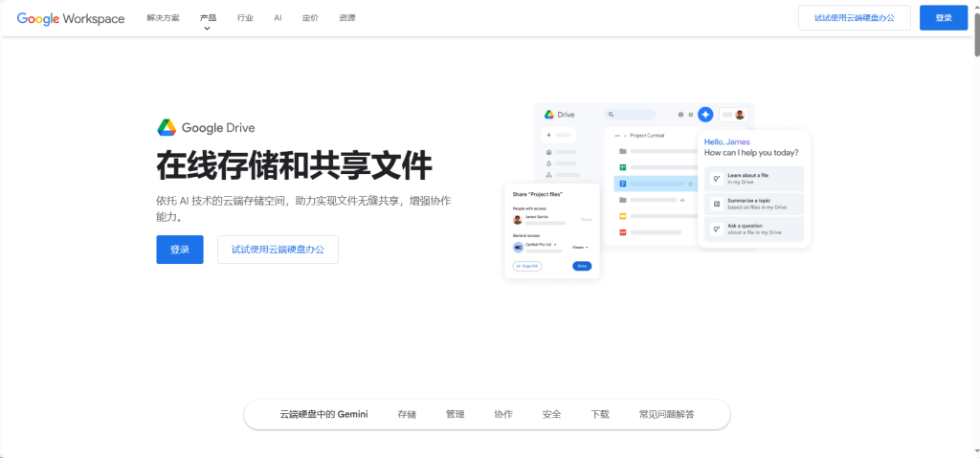Click the Hello, James greeting text

(727, 142)
